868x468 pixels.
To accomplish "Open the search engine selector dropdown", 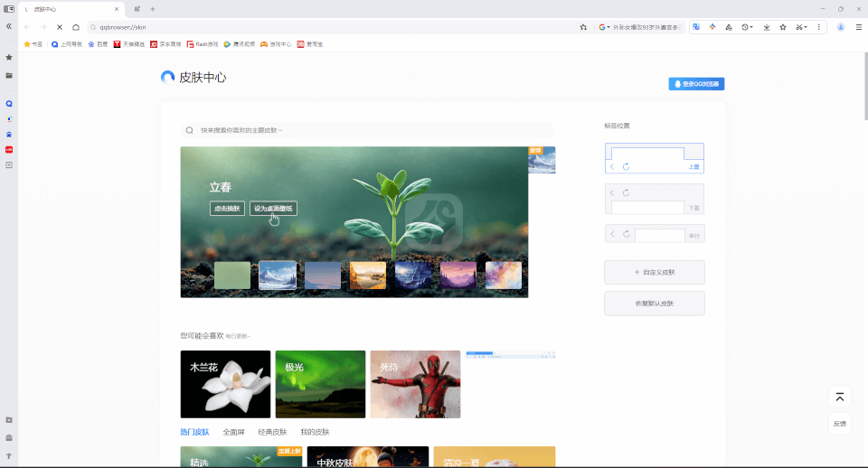I will [x=604, y=27].
